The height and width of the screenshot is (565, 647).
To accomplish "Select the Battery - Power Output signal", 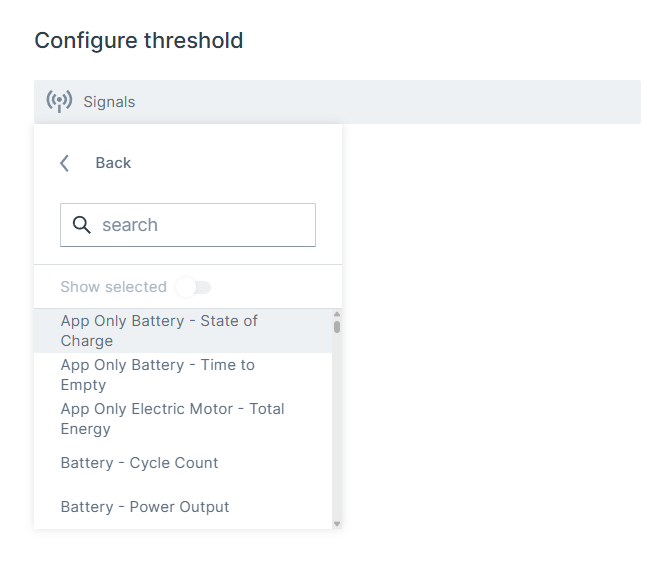I will click(x=145, y=507).
